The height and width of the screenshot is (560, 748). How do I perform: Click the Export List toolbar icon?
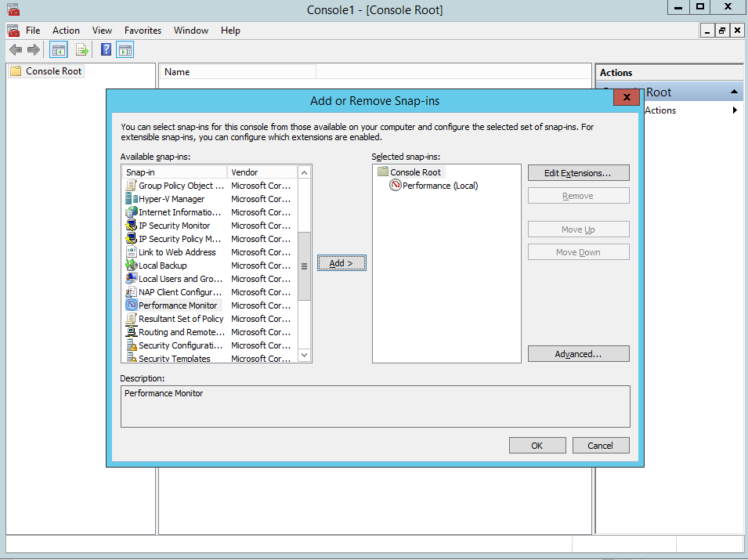(x=81, y=50)
